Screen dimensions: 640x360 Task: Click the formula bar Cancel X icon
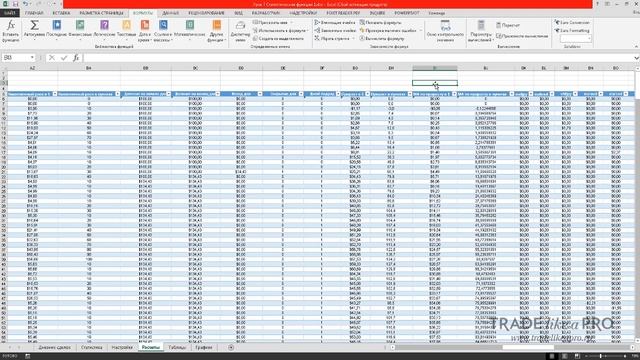[51, 58]
